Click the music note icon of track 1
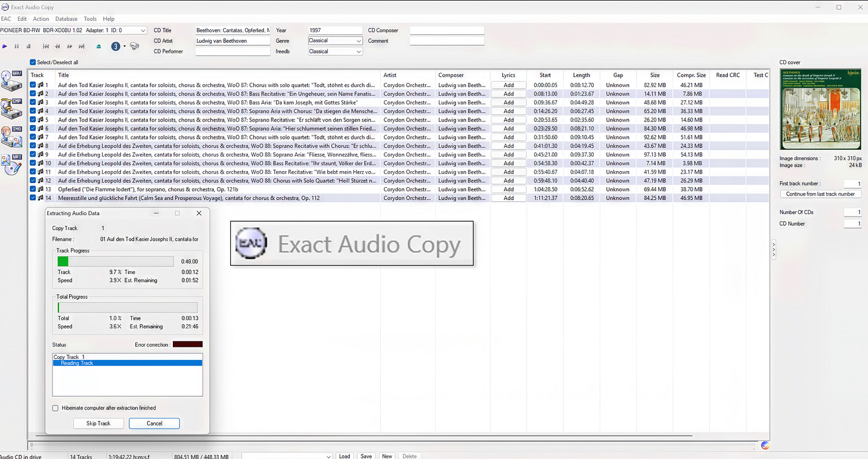 [41, 85]
